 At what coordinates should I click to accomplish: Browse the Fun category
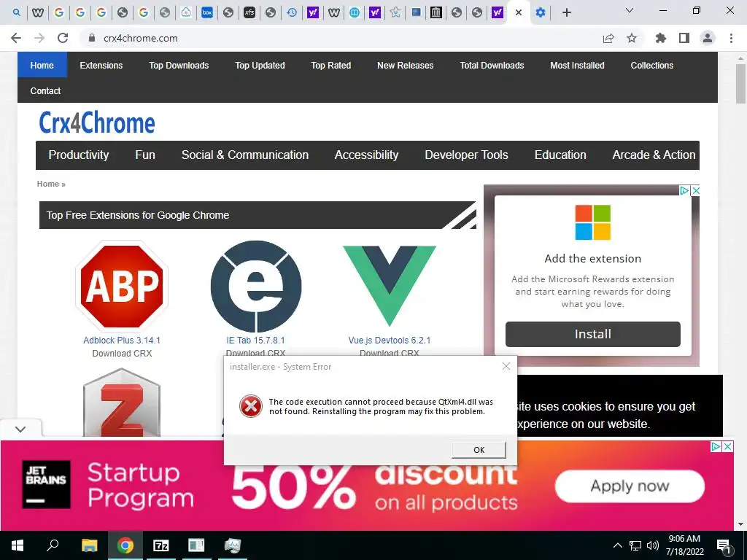coord(145,155)
